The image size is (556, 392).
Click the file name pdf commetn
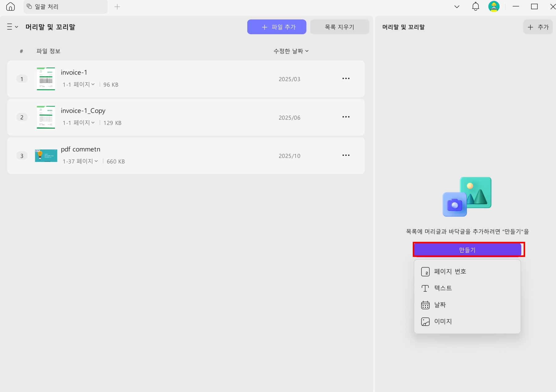click(x=81, y=149)
